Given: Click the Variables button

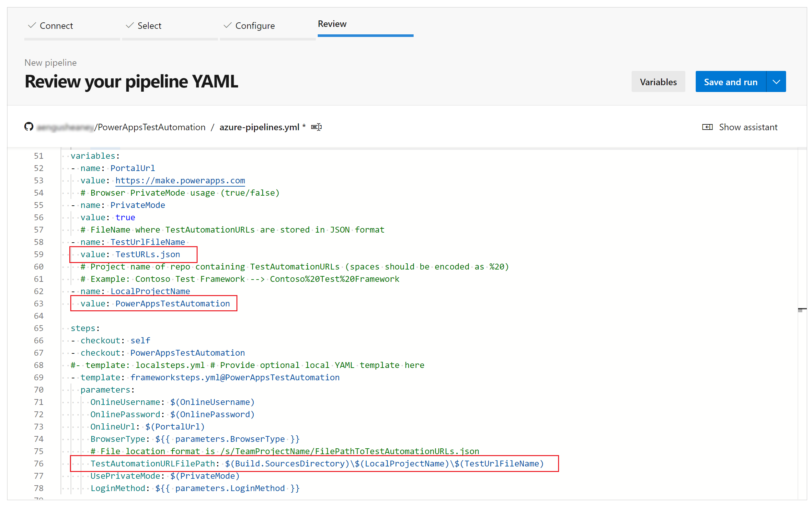Looking at the screenshot, I should (657, 81).
